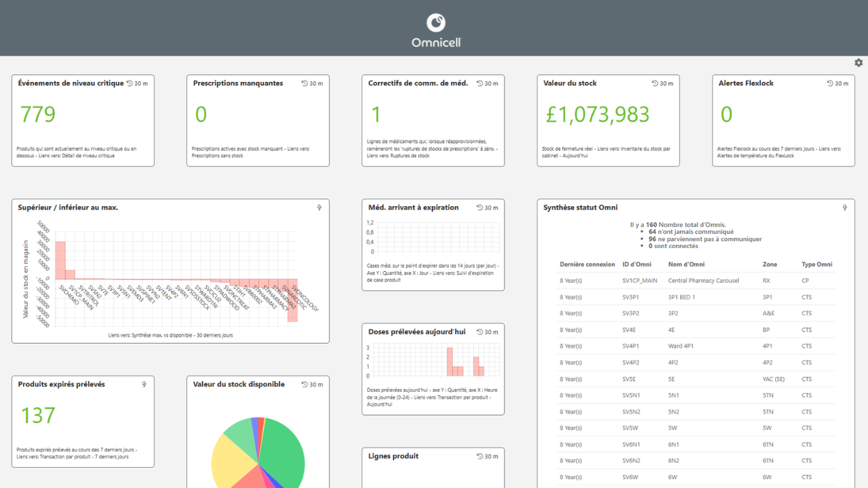Sort by the Zone column header
Viewport: 868px width, 488px height.
(770, 264)
